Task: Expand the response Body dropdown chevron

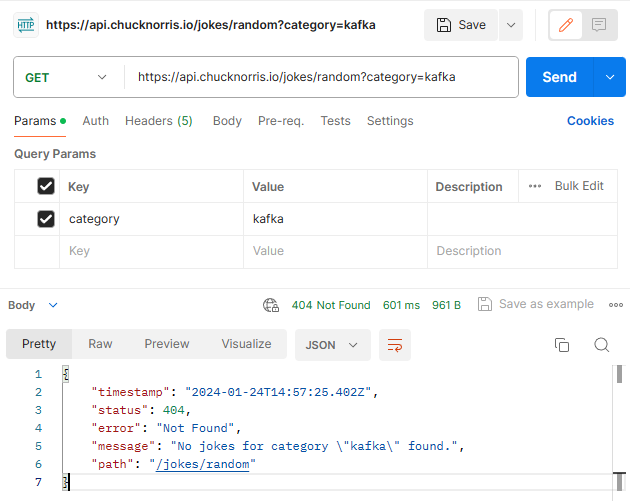Action: 53,305
